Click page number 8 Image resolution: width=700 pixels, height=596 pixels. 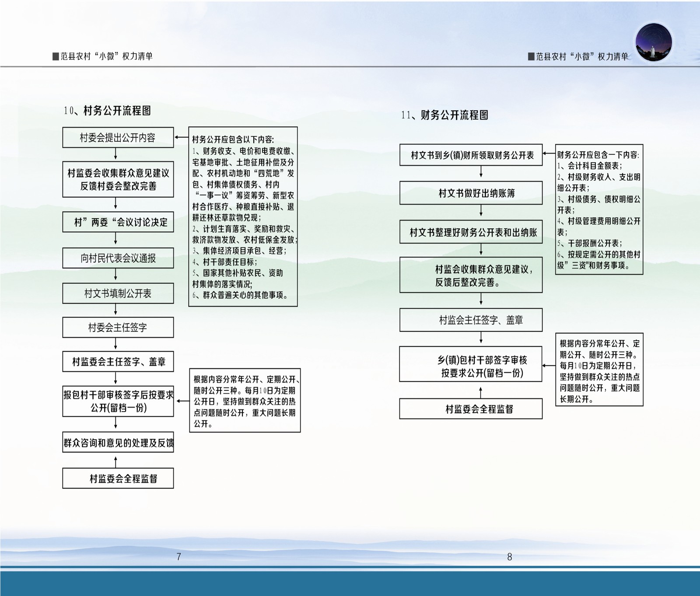point(509,557)
